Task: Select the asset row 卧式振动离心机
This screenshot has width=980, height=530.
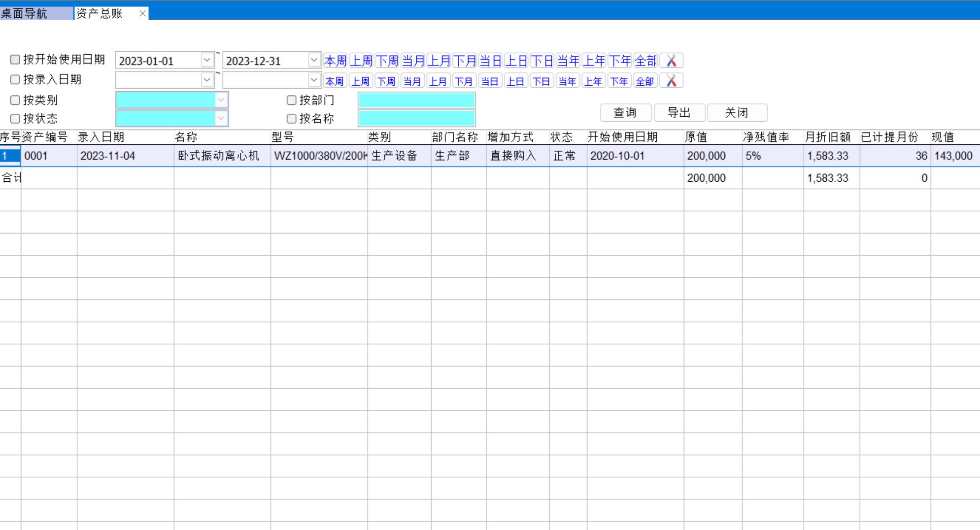Action: click(218, 156)
